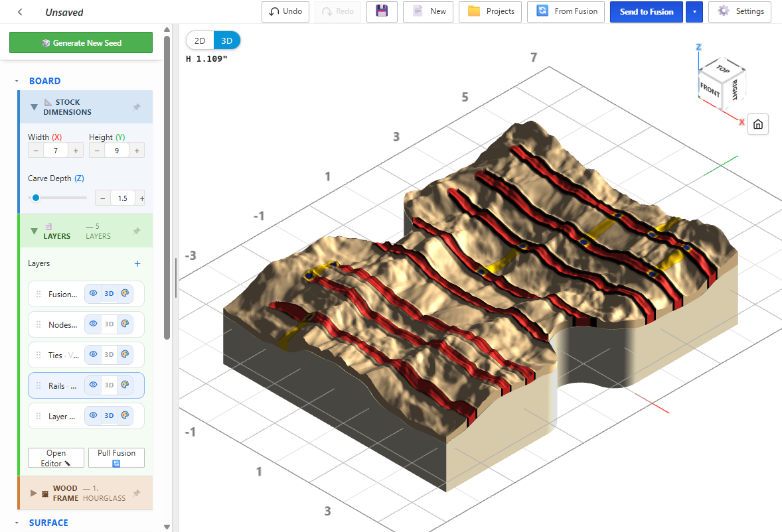The height and width of the screenshot is (532, 782).
Task: Decrease Width (X) value
Action: pyautogui.click(x=36, y=151)
